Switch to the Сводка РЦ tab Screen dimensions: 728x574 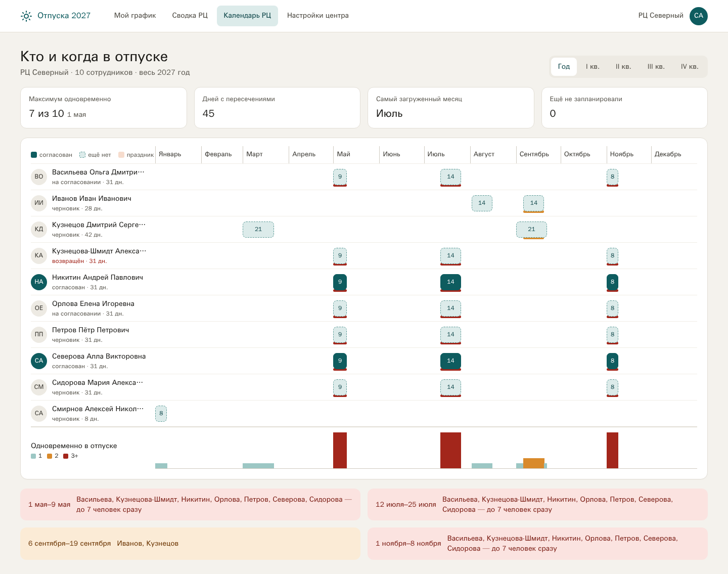pyautogui.click(x=190, y=16)
